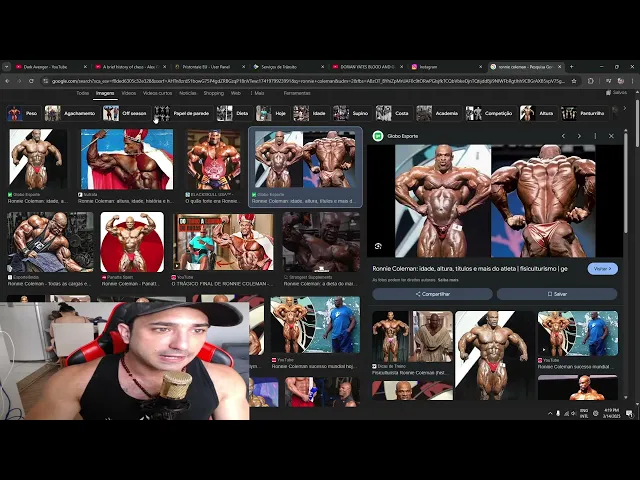Switch to the Instagram tab
This screenshot has height=480, width=640.
click(447, 67)
